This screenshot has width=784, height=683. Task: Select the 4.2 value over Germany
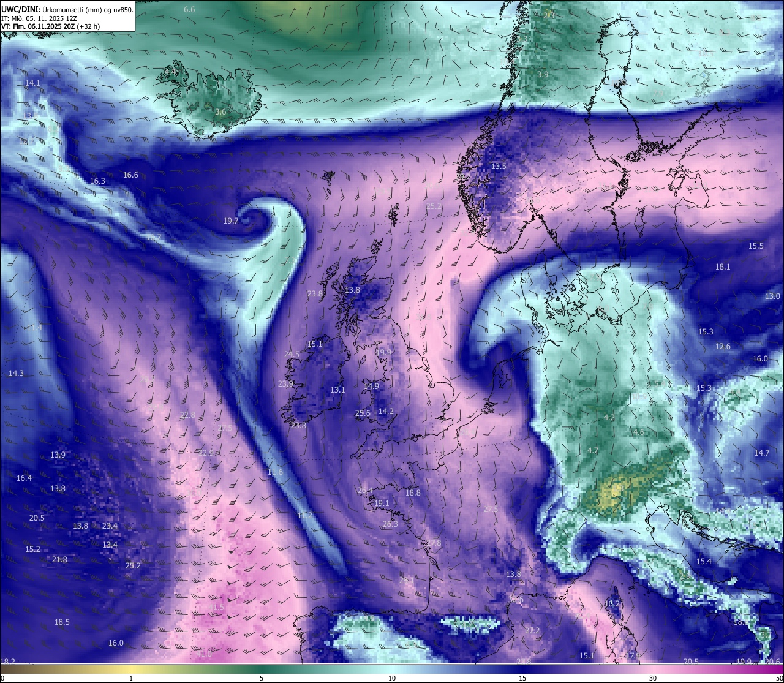(x=609, y=417)
